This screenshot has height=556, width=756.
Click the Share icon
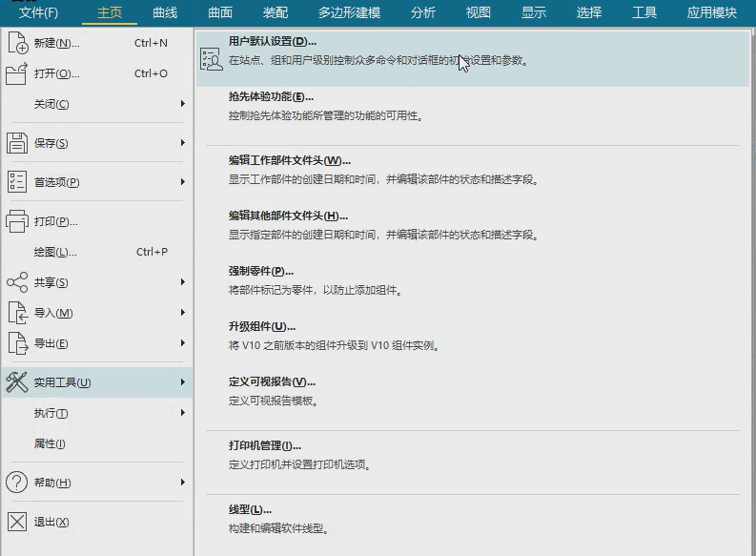click(x=17, y=282)
